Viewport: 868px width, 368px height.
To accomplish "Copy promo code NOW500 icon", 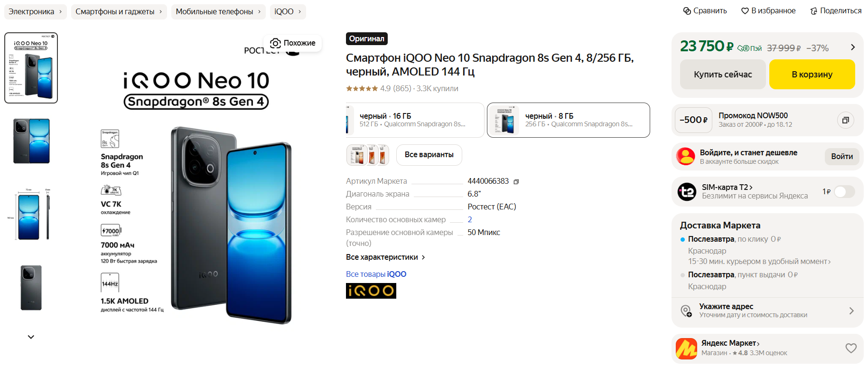I will 845,120.
